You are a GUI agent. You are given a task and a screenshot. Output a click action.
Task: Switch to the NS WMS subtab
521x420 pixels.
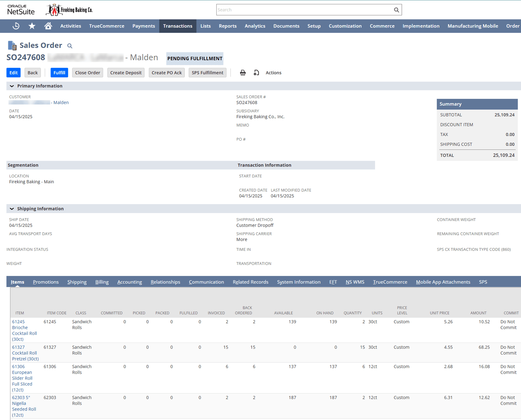point(355,282)
